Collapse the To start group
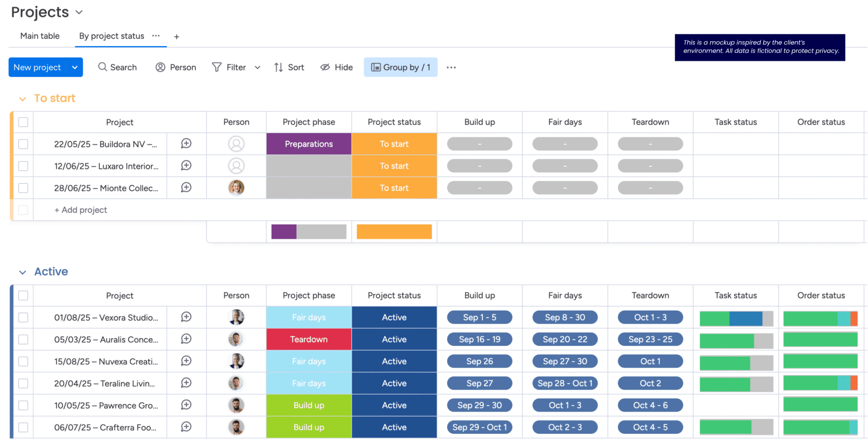 pyautogui.click(x=23, y=99)
